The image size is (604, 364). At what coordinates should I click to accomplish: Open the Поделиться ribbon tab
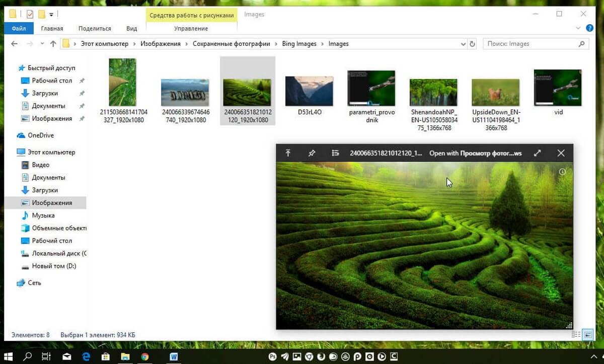click(x=95, y=29)
